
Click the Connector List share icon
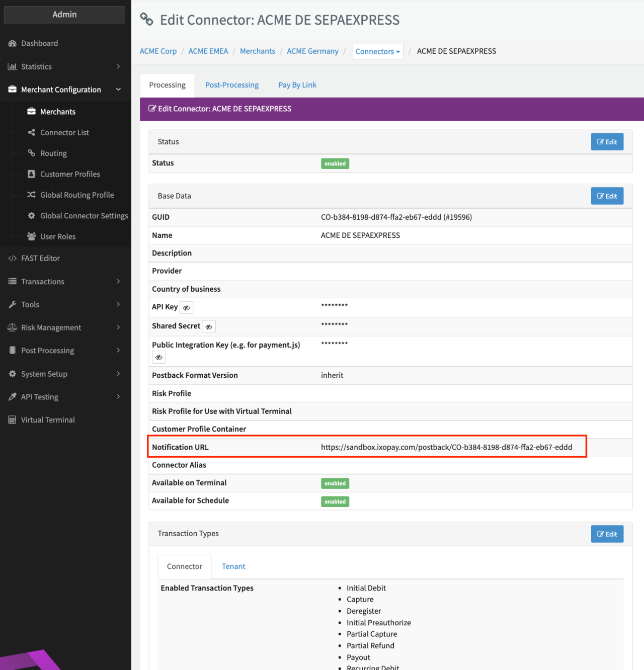coord(31,132)
